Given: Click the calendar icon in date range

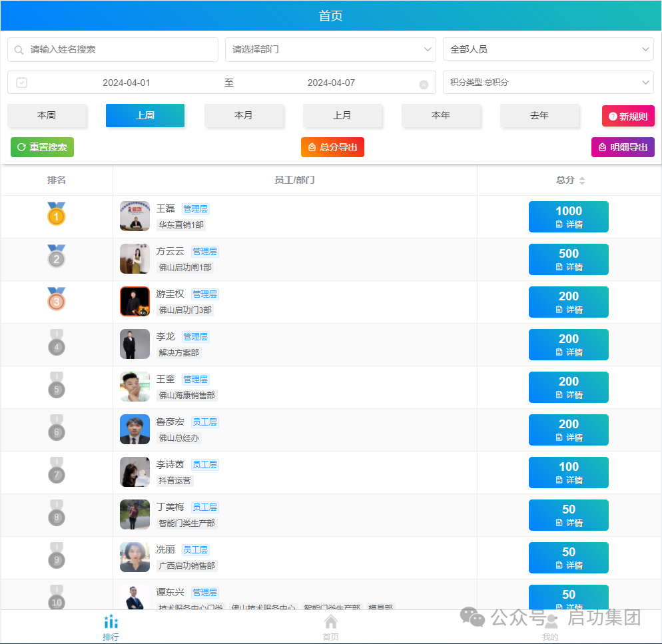Looking at the screenshot, I should [x=22, y=83].
